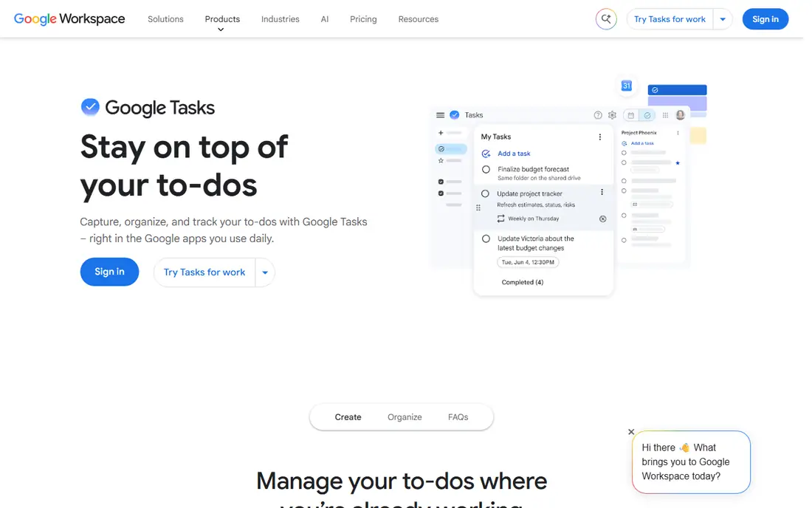Click header Try Tasks for work button

pos(670,19)
